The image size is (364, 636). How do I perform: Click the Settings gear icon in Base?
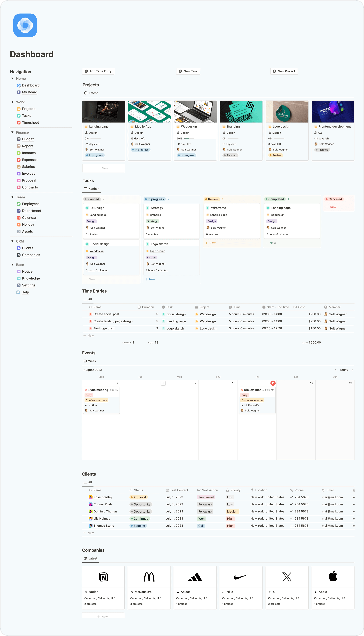[19, 285]
